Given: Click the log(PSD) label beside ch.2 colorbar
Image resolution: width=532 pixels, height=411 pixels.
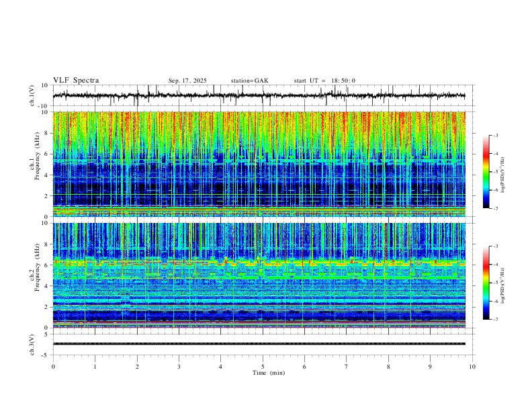Looking at the screenshot, I should click(502, 285).
